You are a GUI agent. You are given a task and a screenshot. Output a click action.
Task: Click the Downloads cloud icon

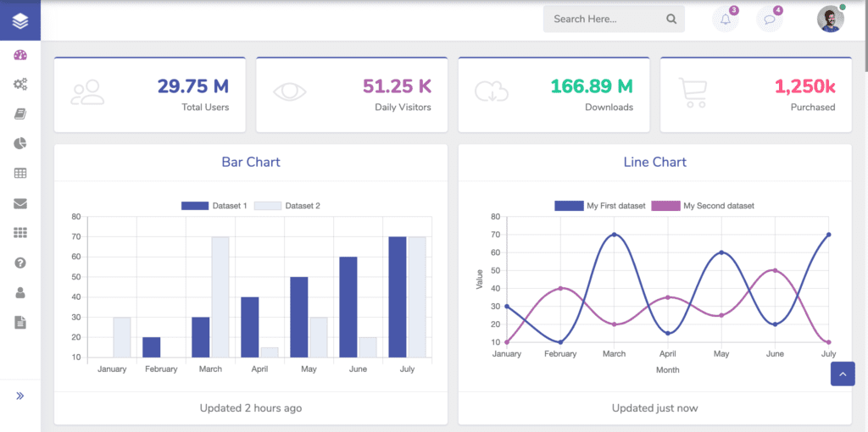click(492, 91)
